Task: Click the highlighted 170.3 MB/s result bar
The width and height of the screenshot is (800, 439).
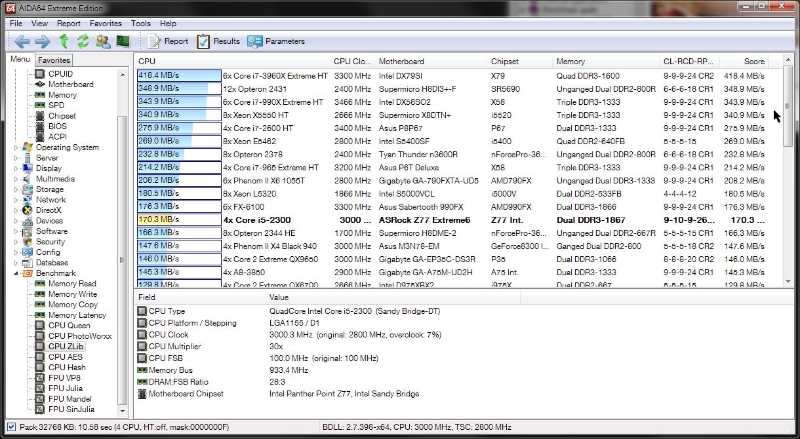Action: tap(179, 220)
